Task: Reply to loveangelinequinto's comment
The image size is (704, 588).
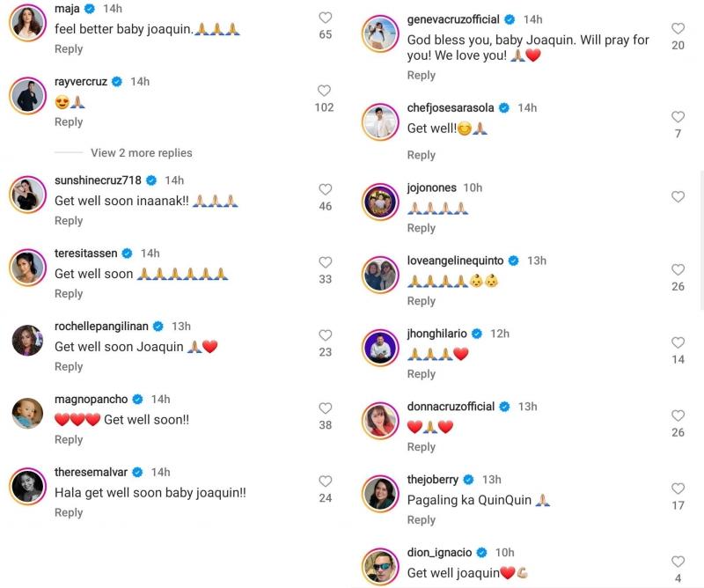Action: [x=421, y=301]
